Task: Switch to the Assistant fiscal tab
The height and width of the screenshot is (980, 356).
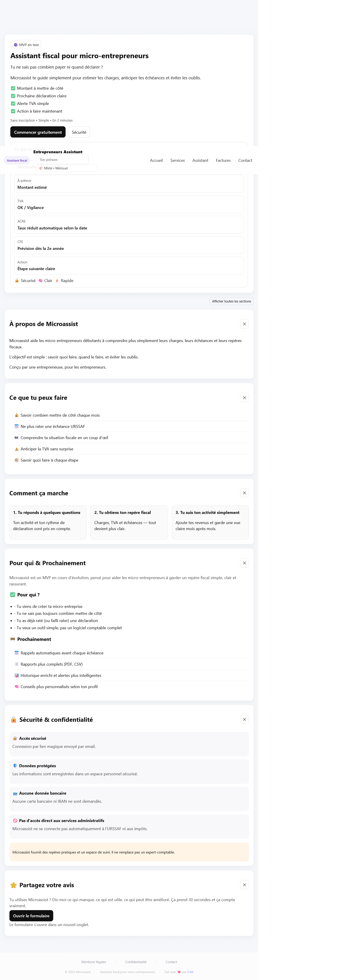Action: [x=17, y=160]
